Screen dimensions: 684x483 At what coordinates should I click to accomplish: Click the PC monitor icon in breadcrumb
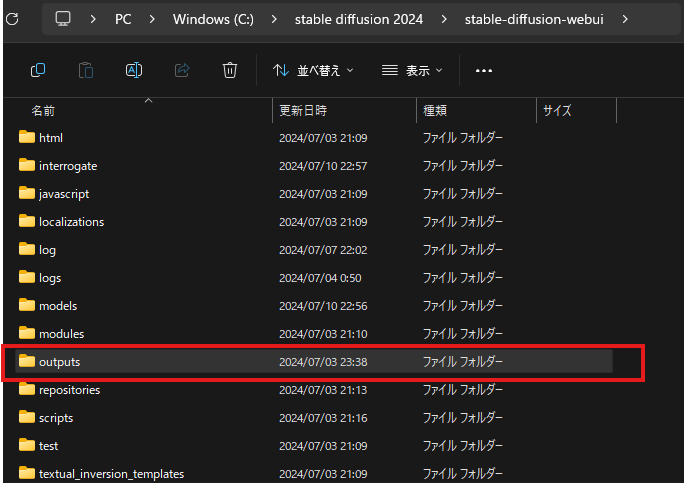click(x=62, y=19)
